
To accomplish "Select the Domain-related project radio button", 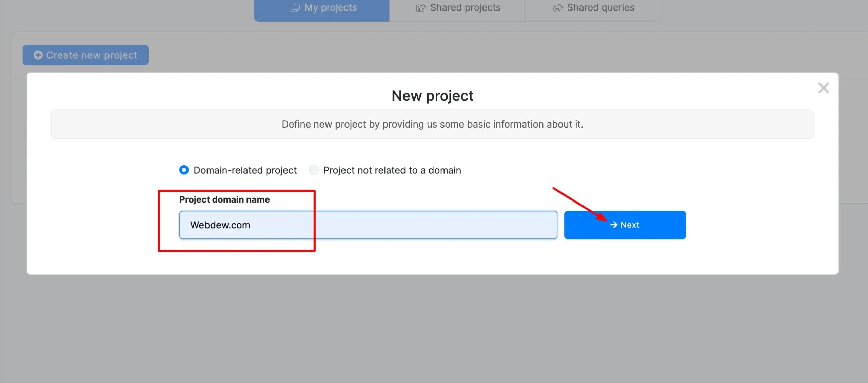I will [x=184, y=170].
